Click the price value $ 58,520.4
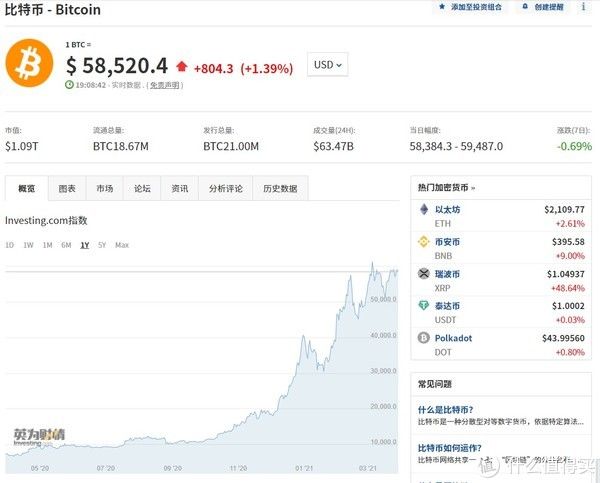The width and height of the screenshot is (600, 483). point(117,65)
